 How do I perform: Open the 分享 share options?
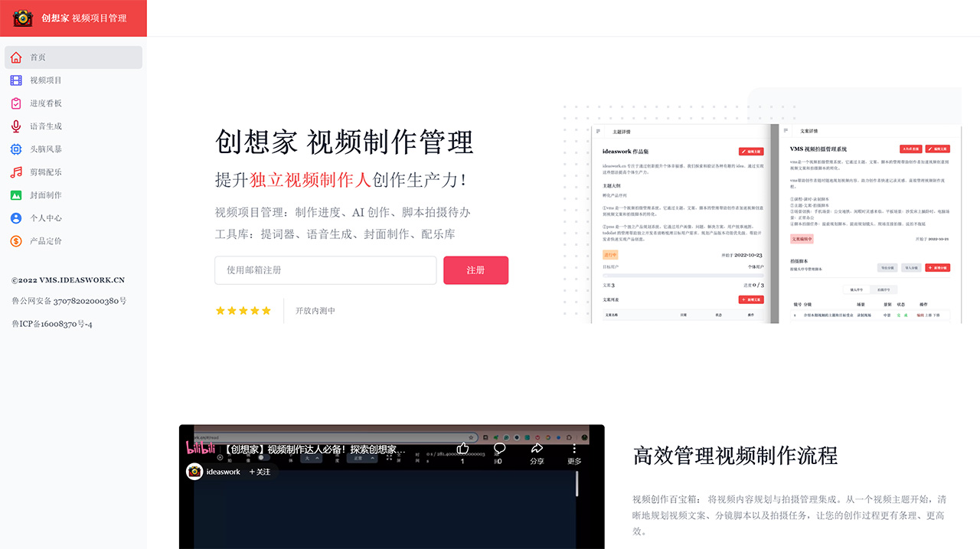pos(537,449)
